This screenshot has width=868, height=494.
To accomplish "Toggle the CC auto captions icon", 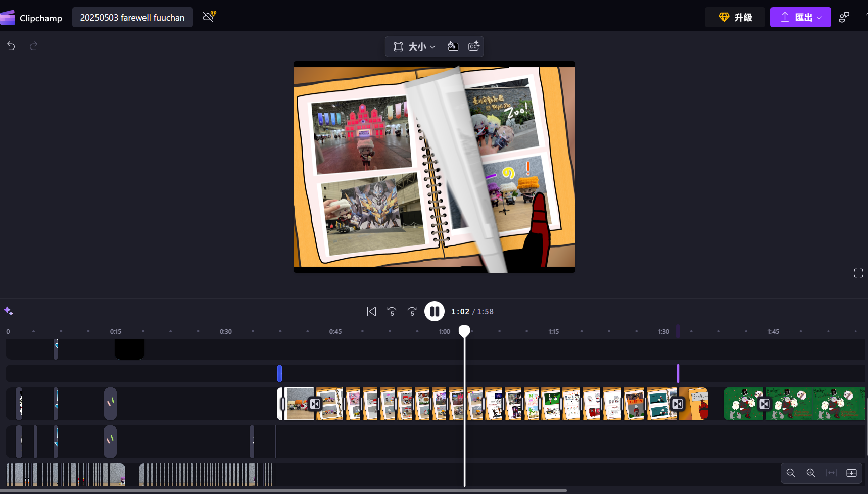I will pos(474,46).
